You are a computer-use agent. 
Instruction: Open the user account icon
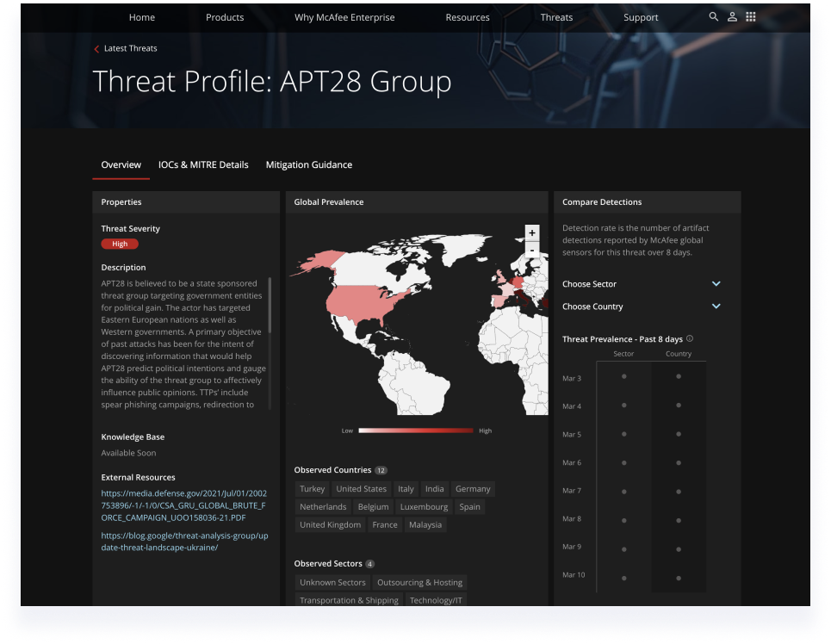(x=732, y=17)
